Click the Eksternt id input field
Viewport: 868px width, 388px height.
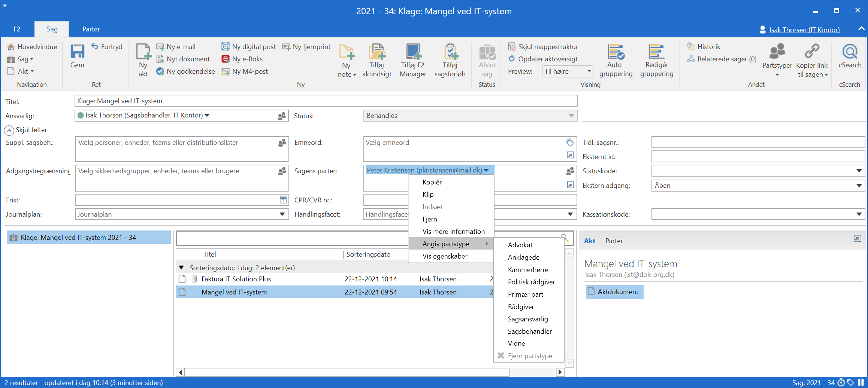click(x=758, y=157)
